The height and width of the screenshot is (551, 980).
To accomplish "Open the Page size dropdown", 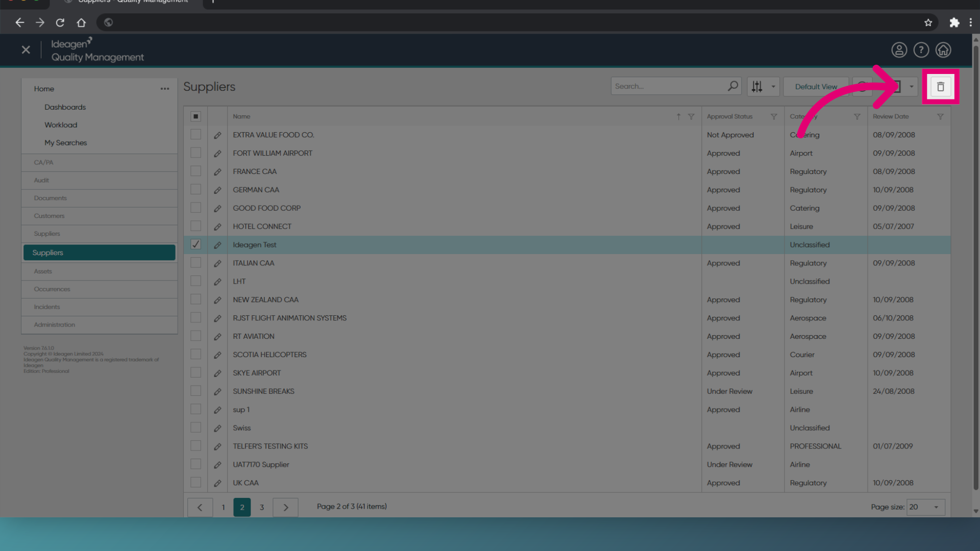I will tap(925, 507).
